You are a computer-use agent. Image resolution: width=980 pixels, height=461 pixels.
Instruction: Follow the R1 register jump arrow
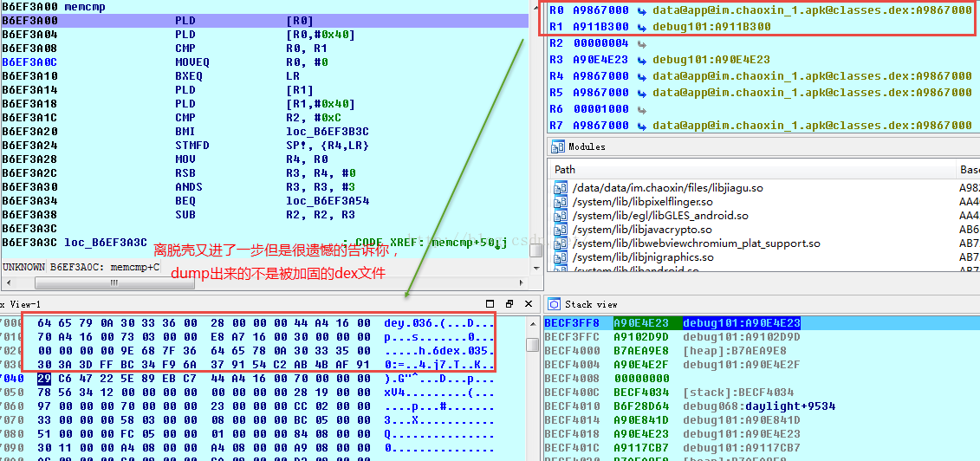coord(641,28)
